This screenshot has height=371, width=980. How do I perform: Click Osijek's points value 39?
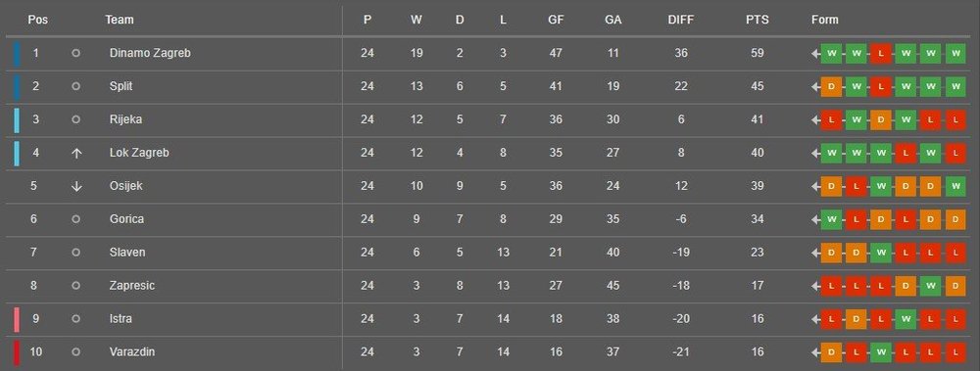pos(757,186)
